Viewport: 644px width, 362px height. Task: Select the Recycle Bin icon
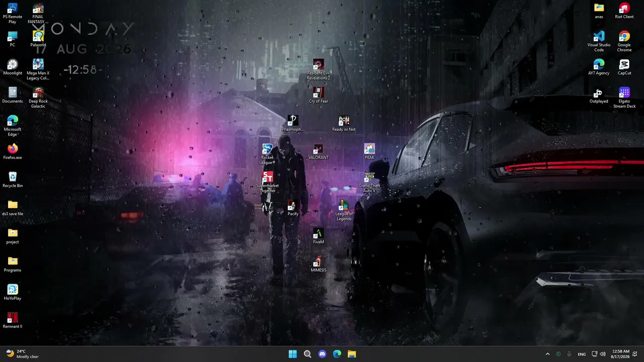click(13, 180)
